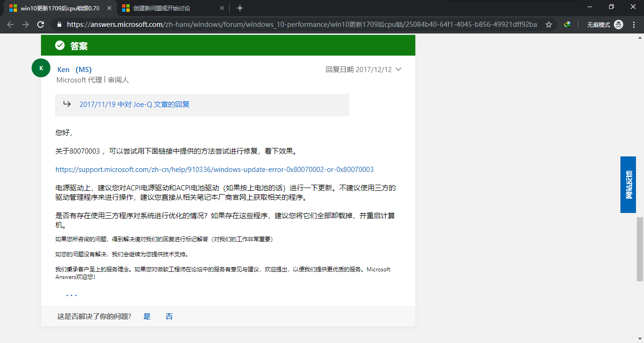Close the 创建新问题或开始讨论 tab
644x343 pixels.
tap(222, 8)
